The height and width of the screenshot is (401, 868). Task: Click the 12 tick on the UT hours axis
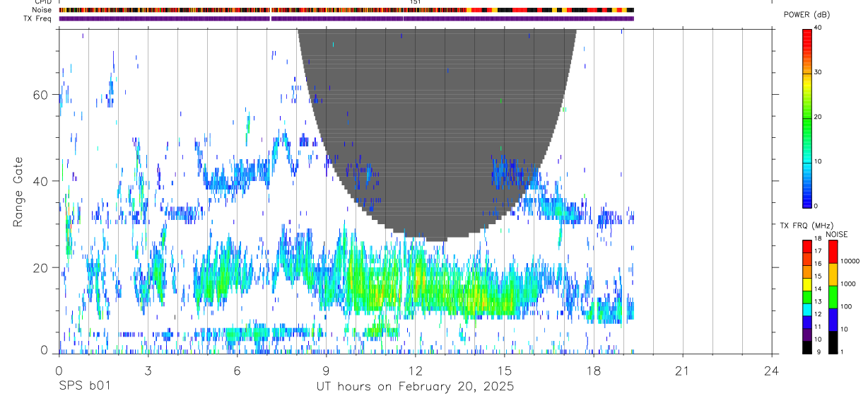point(415,370)
